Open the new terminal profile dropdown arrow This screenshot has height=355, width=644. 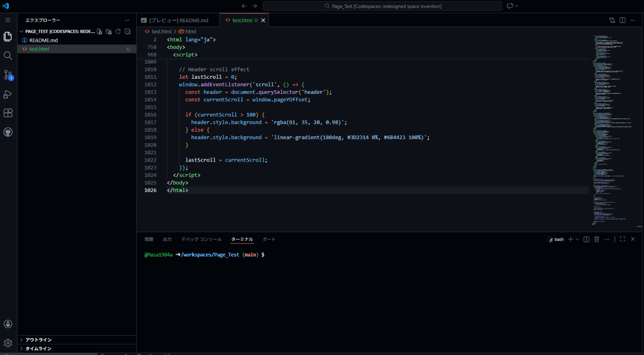577,239
